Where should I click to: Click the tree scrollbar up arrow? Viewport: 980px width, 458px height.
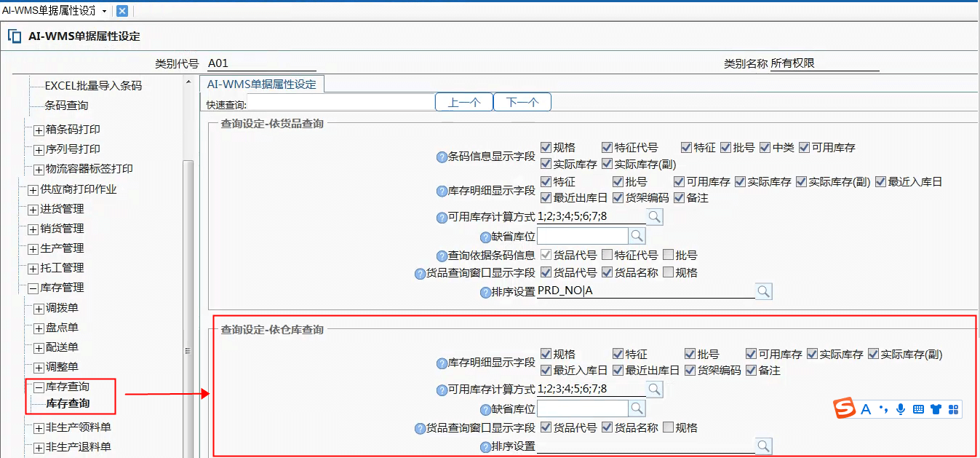188,82
